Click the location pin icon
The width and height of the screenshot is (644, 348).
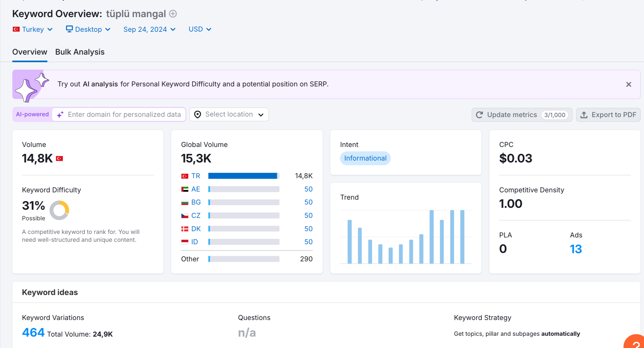[198, 115]
